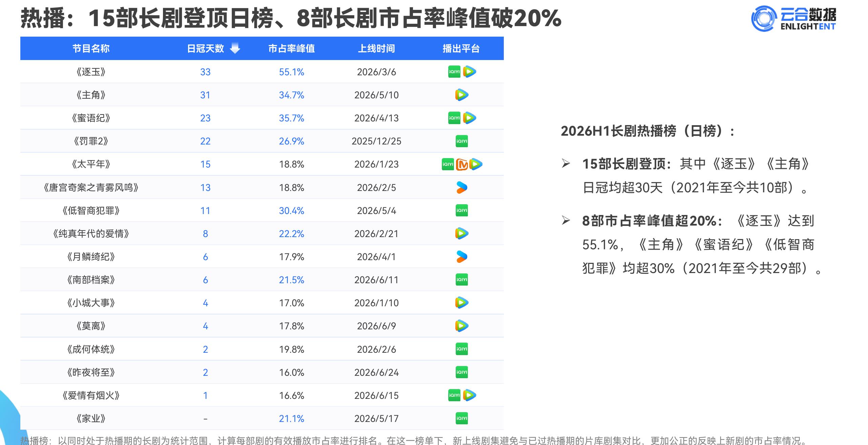Click the iQIYI icon in the 《家业》 row
The image size is (868, 445).
point(461,418)
